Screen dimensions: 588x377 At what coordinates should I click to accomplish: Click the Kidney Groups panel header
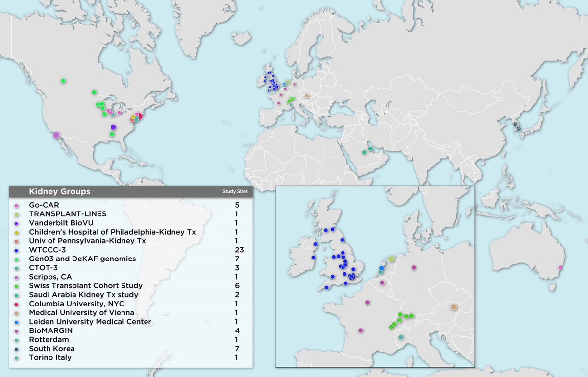pyautogui.click(x=59, y=192)
